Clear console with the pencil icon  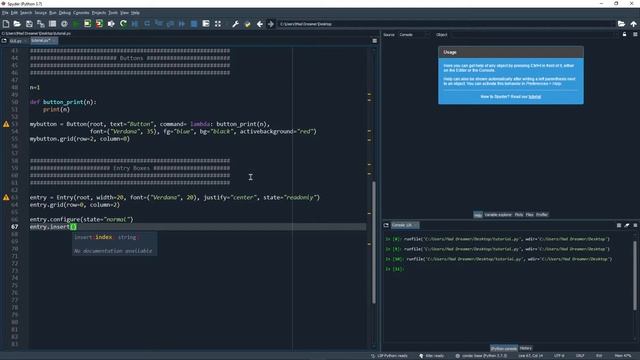(627, 225)
